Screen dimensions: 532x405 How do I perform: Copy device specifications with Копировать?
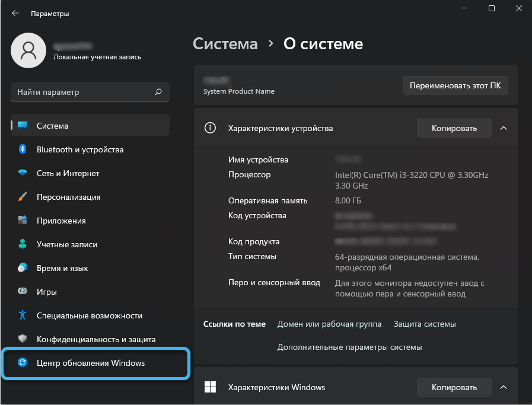tap(454, 128)
